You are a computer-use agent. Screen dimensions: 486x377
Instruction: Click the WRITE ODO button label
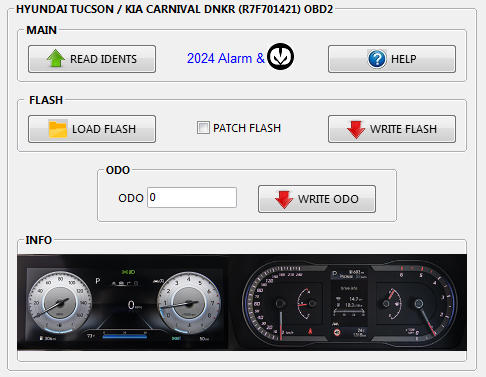[x=328, y=199]
